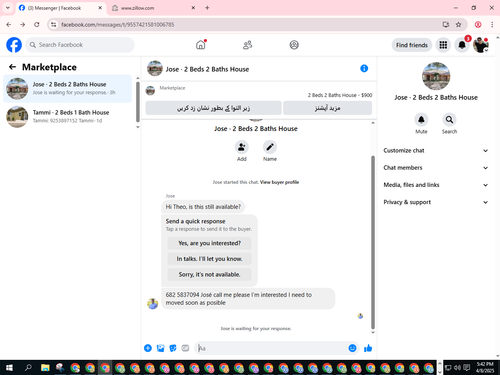The width and height of the screenshot is (500, 375).
Task: Open the Groups icon in top navigation
Action: coord(294,45)
